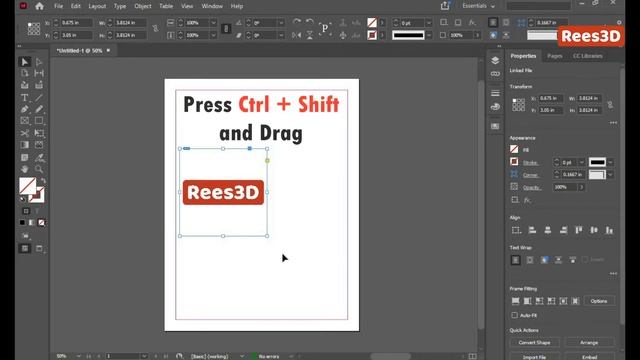Click reference point locator in Transform section
640x360 pixels.
pos(518,104)
